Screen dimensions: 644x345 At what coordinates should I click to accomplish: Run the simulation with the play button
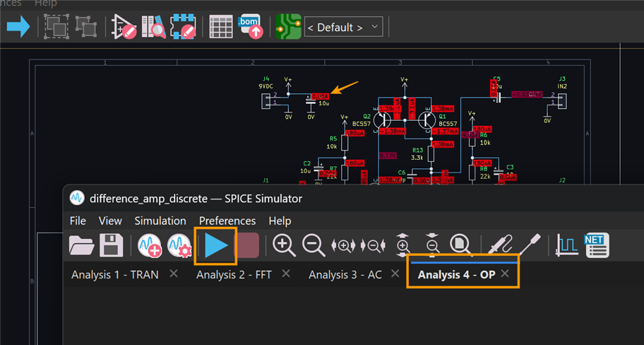215,245
